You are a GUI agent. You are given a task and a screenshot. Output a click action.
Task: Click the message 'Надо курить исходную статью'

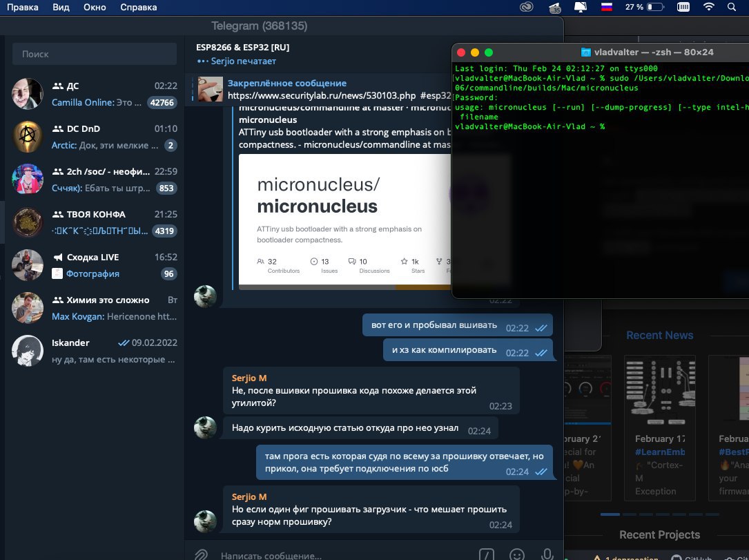[x=360, y=428]
